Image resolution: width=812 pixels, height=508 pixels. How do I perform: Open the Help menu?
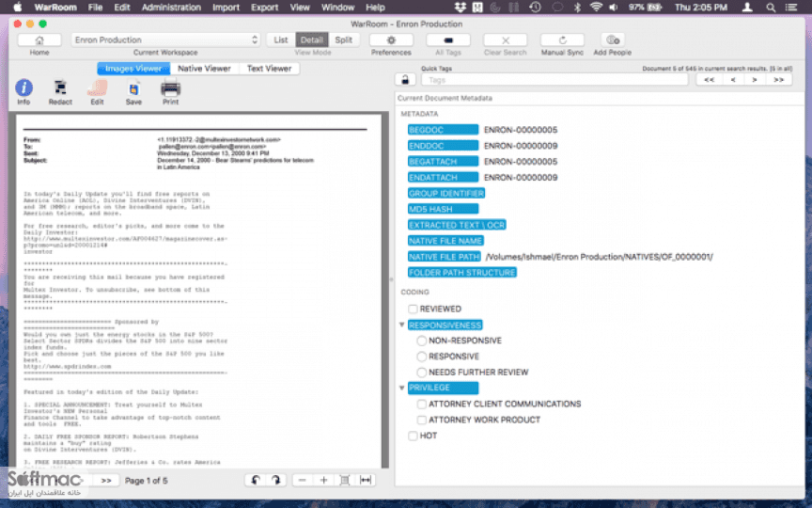[375, 8]
